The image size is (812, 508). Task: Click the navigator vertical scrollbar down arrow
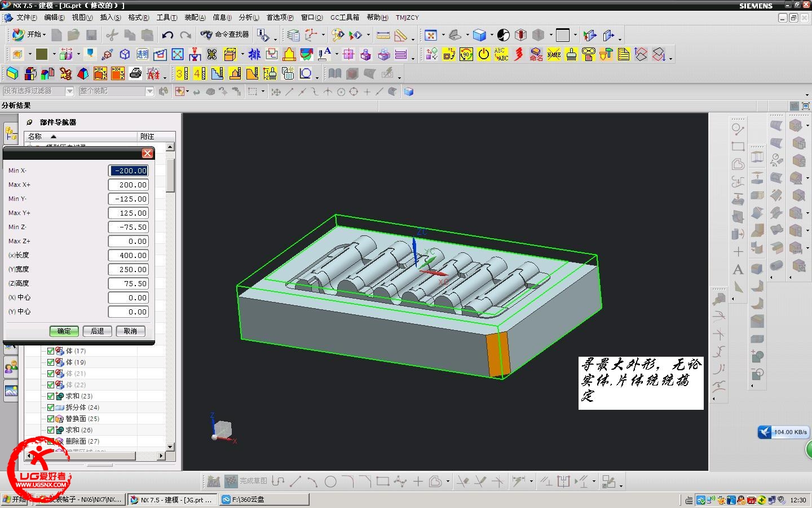click(x=170, y=446)
